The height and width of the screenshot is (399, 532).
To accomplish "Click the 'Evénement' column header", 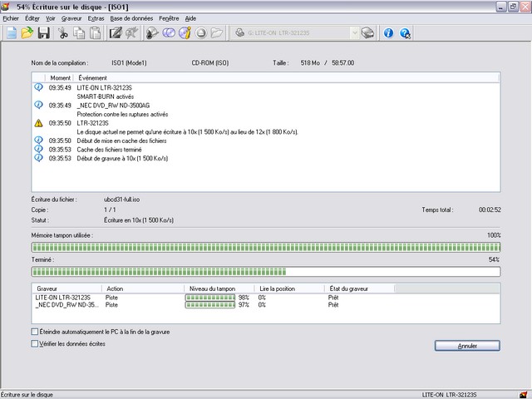I will 91,77.
